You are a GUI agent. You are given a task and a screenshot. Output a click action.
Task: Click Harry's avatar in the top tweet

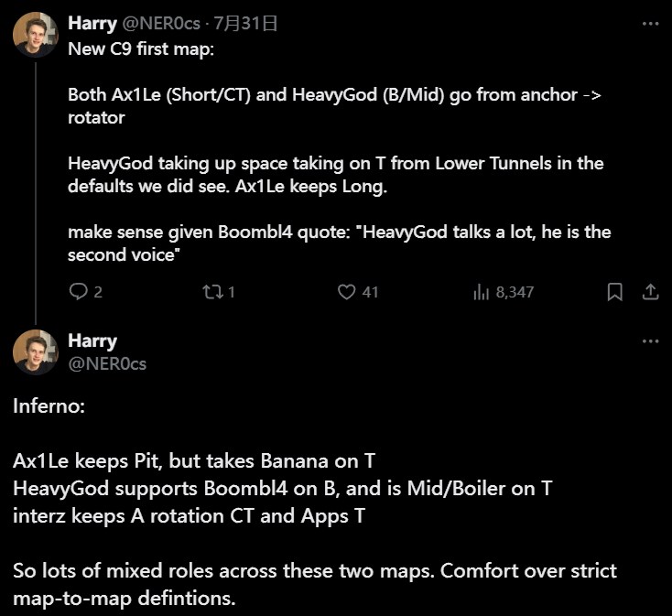[36, 36]
